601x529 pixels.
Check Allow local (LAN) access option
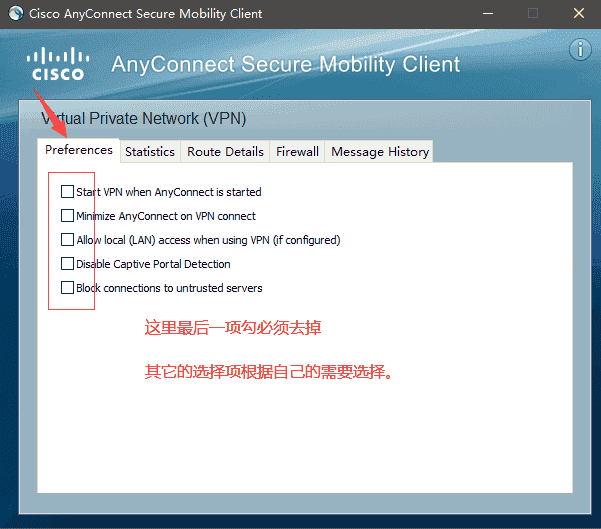[x=67, y=240]
